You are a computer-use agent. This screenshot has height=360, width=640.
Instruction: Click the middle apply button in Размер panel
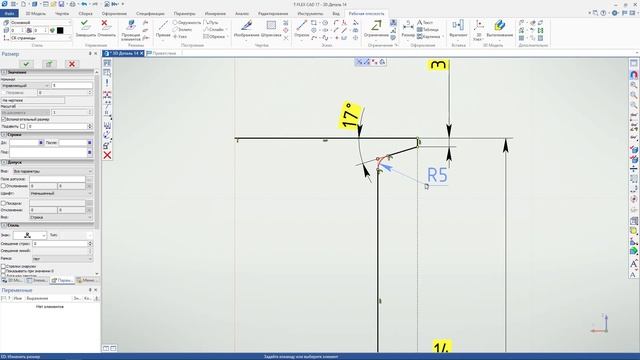(x=49, y=64)
